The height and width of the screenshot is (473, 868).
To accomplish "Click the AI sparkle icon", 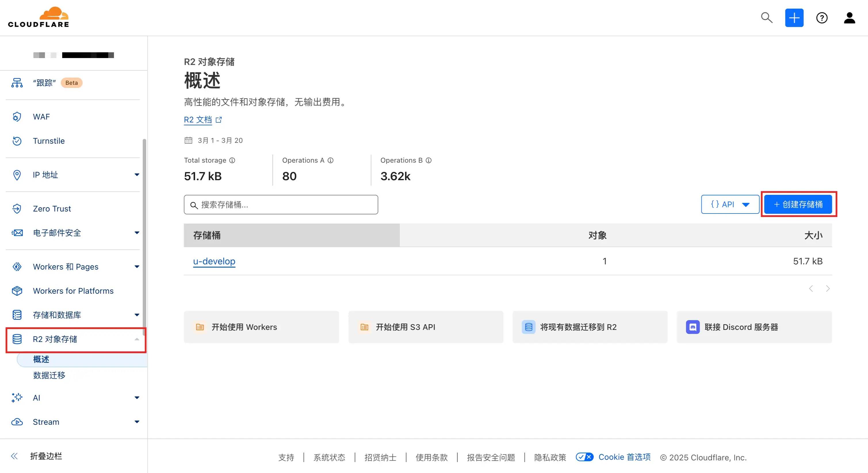I will pos(17,398).
